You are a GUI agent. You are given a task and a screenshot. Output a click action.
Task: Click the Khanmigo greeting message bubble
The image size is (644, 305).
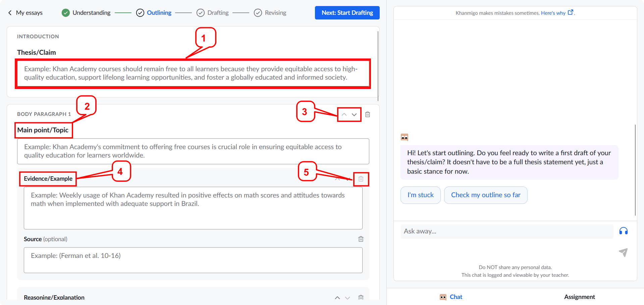(x=509, y=162)
